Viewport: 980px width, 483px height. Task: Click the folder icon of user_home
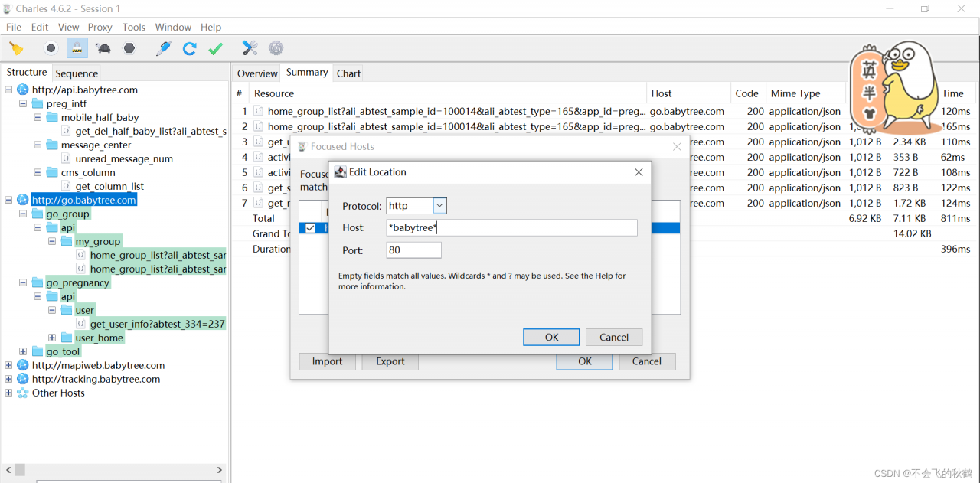pyautogui.click(x=67, y=338)
